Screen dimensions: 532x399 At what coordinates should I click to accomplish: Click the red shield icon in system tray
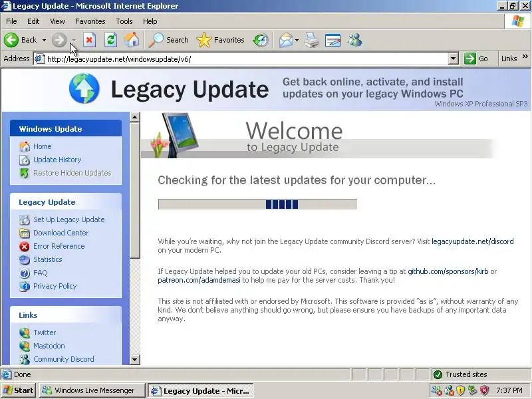[x=485, y=390]
